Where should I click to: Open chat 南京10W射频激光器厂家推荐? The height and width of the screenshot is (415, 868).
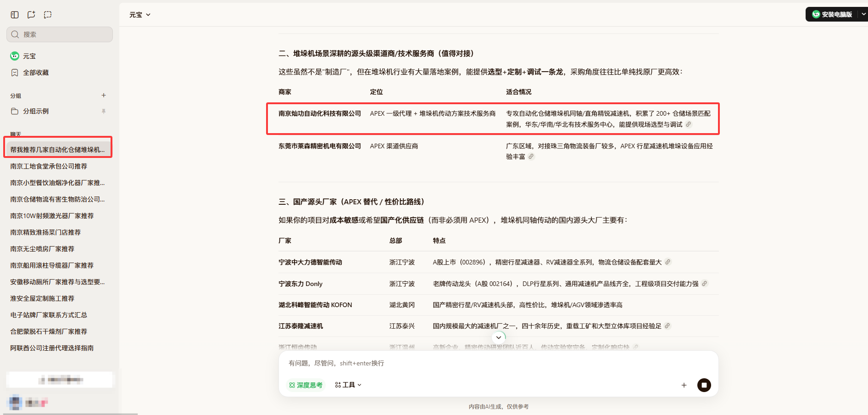coord(52,216)
